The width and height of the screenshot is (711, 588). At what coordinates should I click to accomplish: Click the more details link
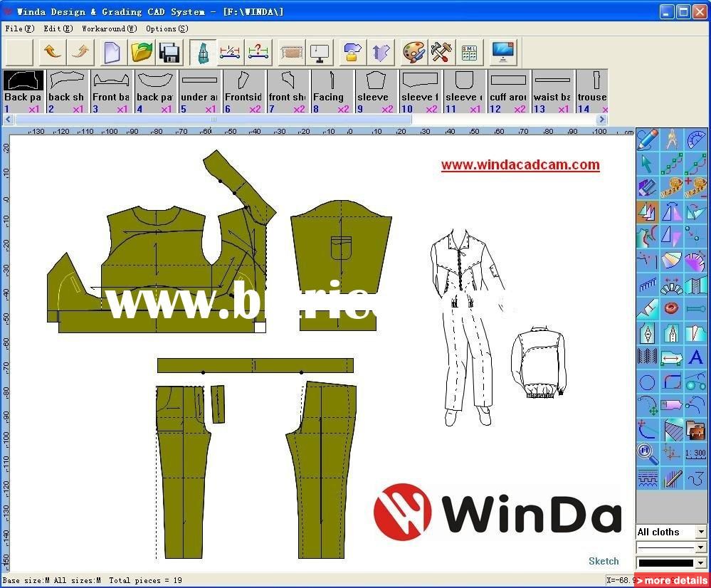tap(672, 580)
